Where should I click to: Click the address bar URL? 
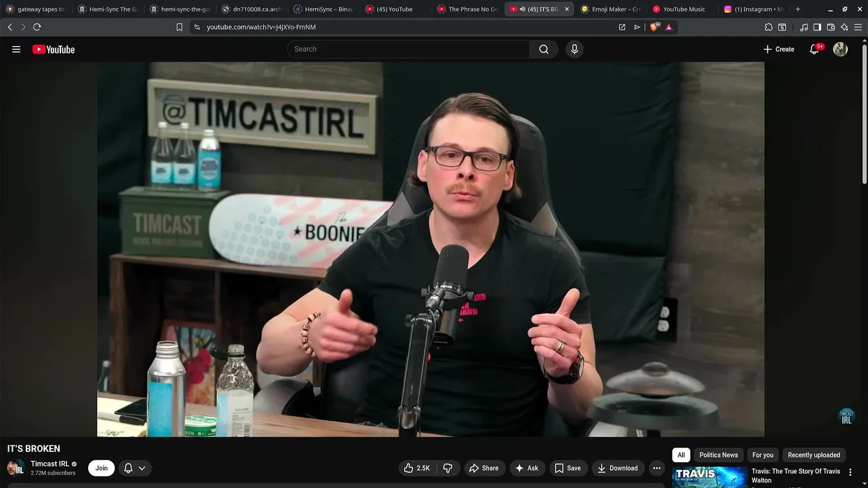(x=261, y=27)
